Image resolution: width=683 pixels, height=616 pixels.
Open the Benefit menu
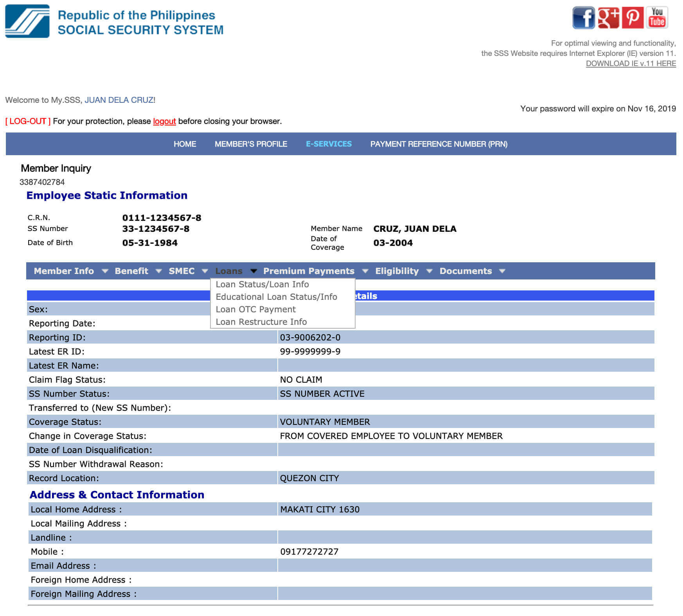[x=131, y=271]
